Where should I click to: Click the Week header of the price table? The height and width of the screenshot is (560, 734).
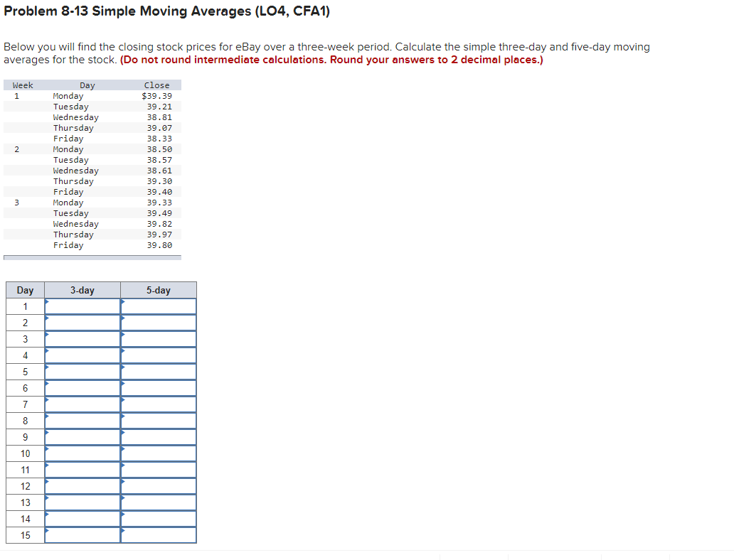click(x=23, y=85)
